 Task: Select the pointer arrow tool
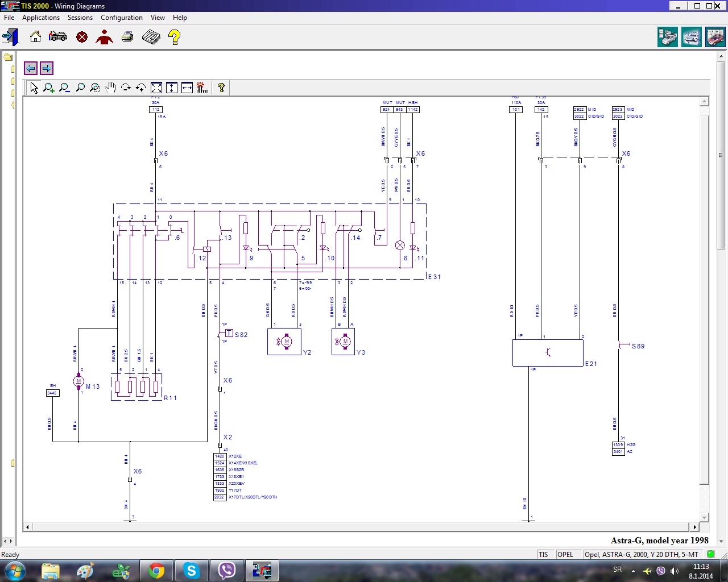(x=34, y=88)
